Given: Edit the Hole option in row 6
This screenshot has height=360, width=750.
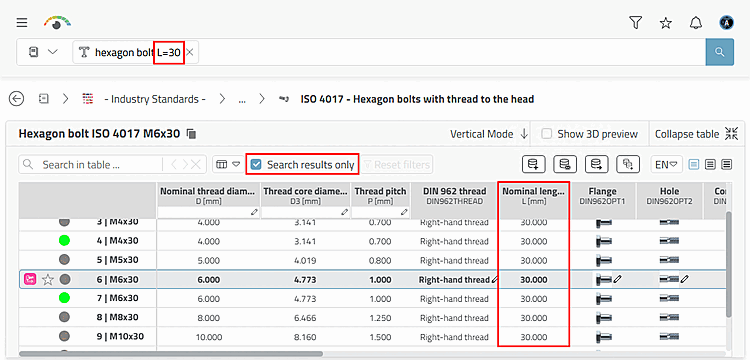Looking at the screenshot, I should pyautogui.click(x=685, y=279).
